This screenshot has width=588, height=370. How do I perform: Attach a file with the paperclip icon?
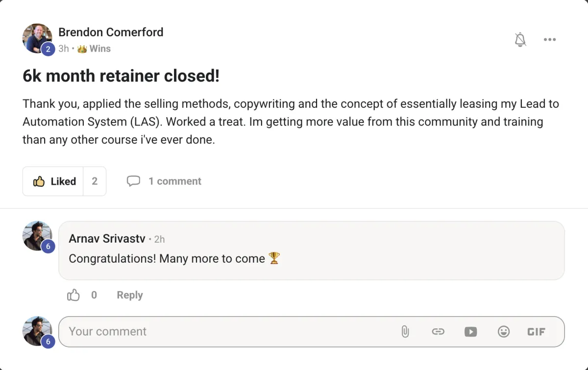(x=405, y=332)
